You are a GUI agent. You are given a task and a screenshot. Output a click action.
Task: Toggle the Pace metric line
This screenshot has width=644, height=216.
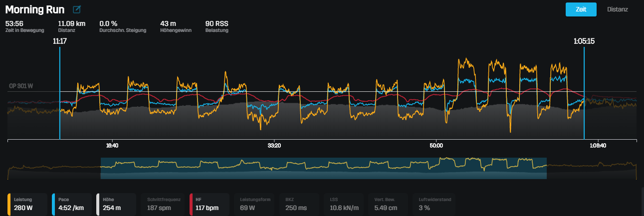tap(71, 204)
